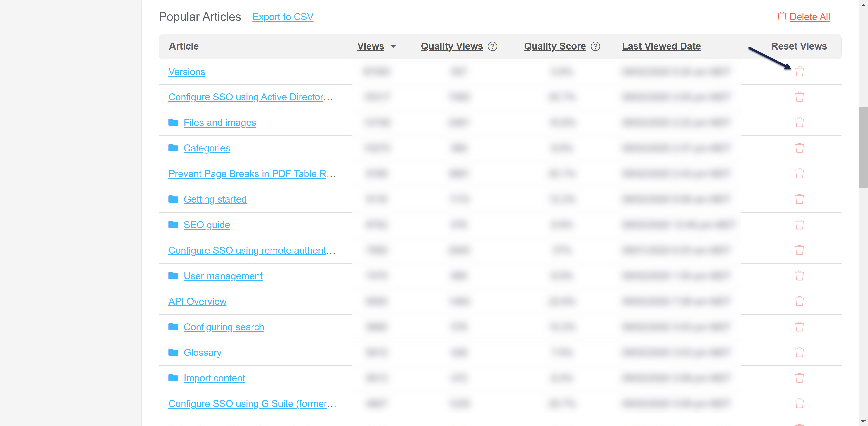Click trash icon in Categories row
868x426 pixels.
coord(799,148)
